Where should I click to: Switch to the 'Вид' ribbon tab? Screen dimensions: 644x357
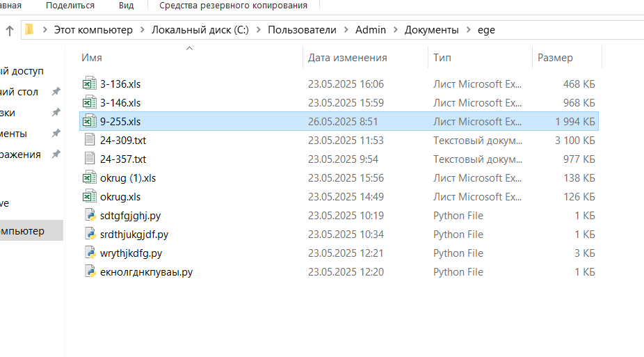[126, 6]
